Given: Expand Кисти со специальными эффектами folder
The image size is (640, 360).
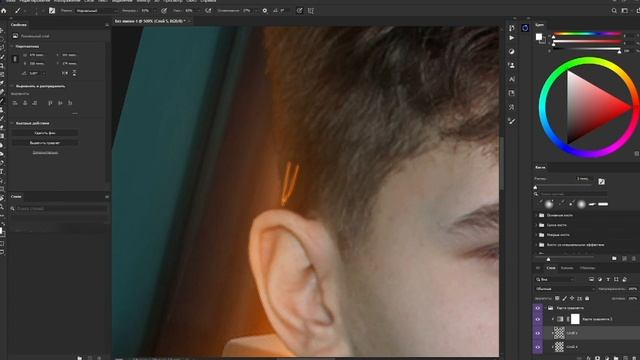Looking at the screenshot, I should (537, 245).
